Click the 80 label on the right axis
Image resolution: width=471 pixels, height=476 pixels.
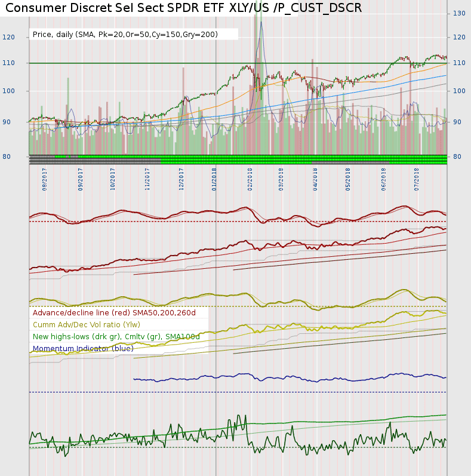tap(457, 157)
